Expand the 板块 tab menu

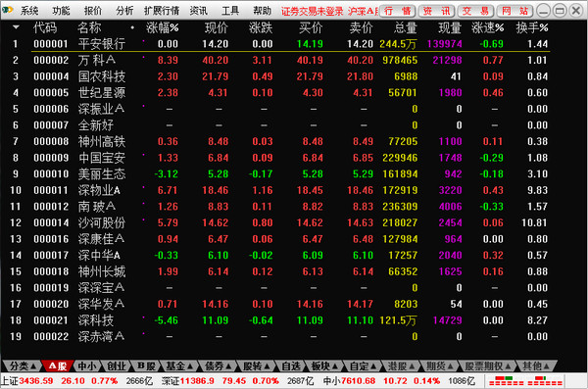pyautogui.click(x=324, y=365)
